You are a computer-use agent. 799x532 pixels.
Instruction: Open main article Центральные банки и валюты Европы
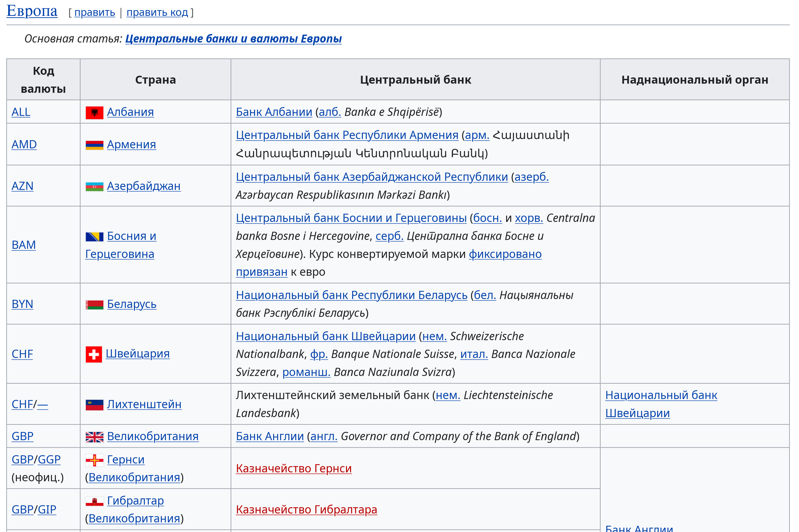coord(233,39)
